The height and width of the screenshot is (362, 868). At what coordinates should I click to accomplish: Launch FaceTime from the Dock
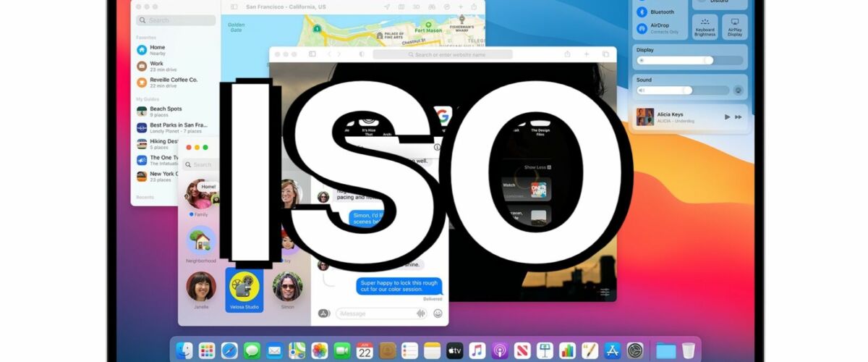tap(342, 351)
